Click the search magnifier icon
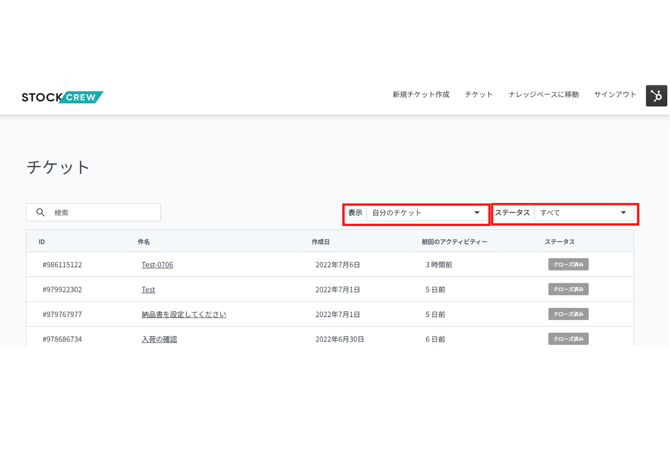 coord(40,212)
